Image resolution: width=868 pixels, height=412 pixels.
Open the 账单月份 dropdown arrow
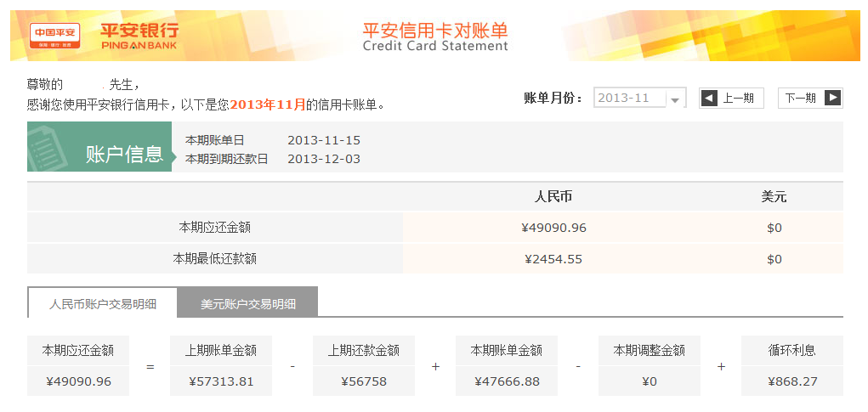click(675, 99)
